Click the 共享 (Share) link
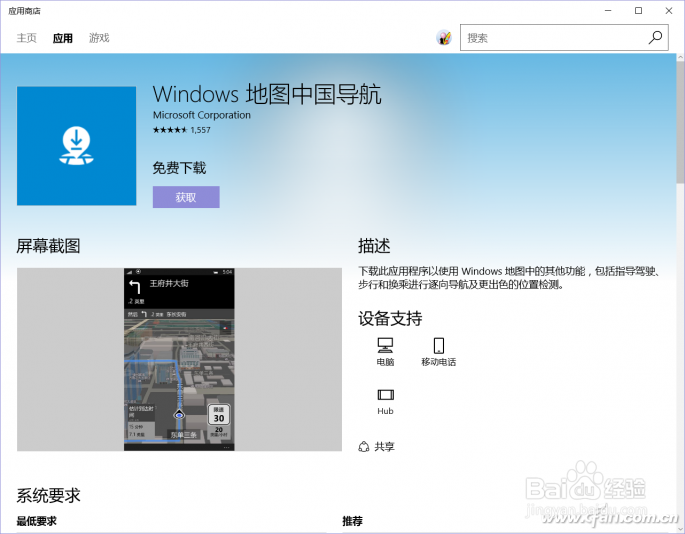The height and width of the screenshot is (534, 685). coord(377,447)
